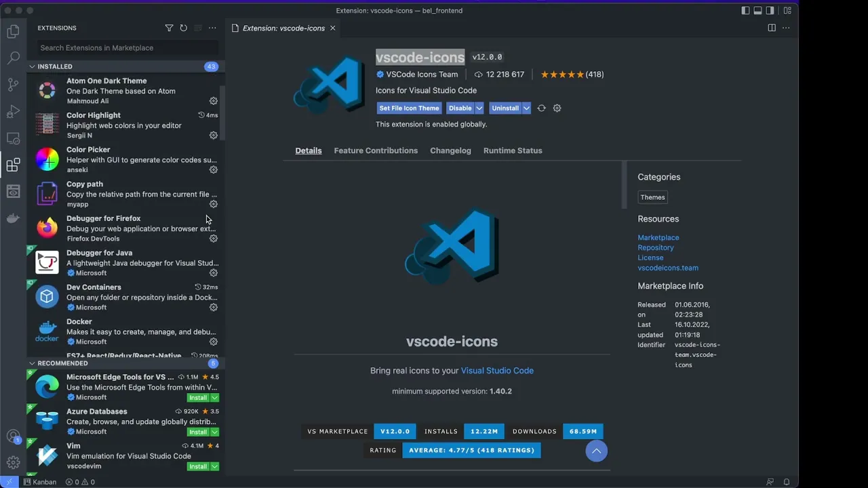Open Manage gear in activity bar
This screenshot has height=488, width=868.
[x=13, y=463]
